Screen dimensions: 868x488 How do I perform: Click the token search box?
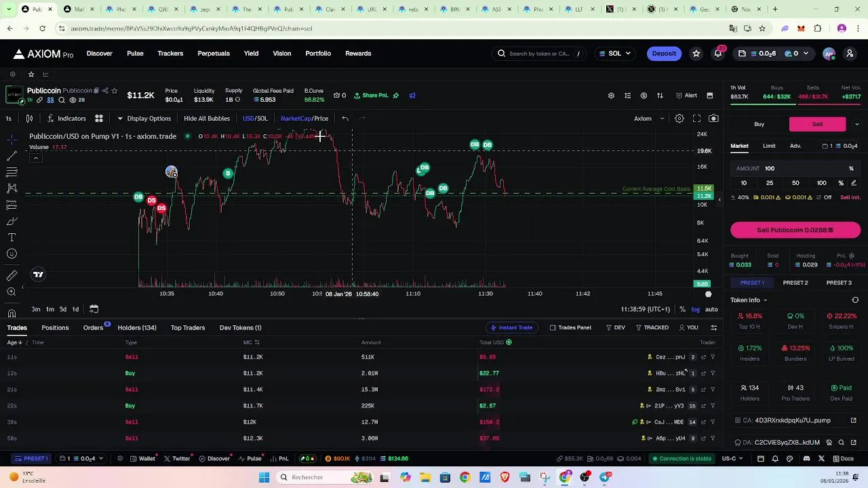538,54
